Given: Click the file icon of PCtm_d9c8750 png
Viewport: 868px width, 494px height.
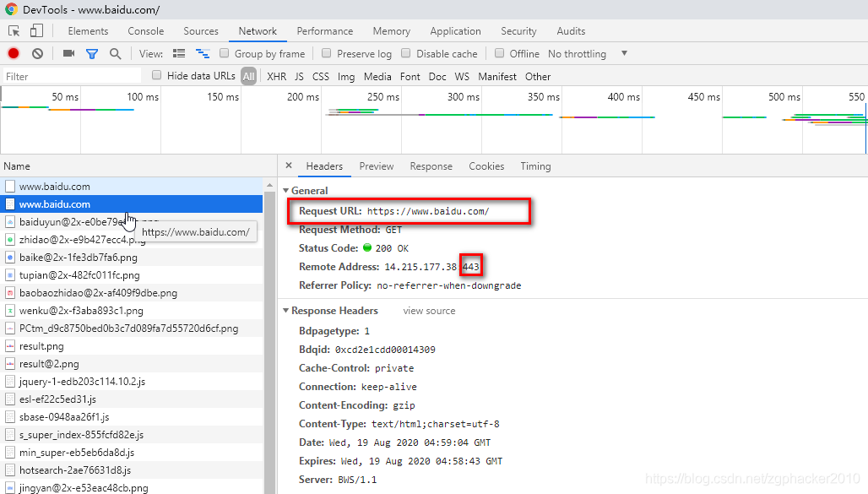Looking at the screenshot, I should click(x=10, y=328).
